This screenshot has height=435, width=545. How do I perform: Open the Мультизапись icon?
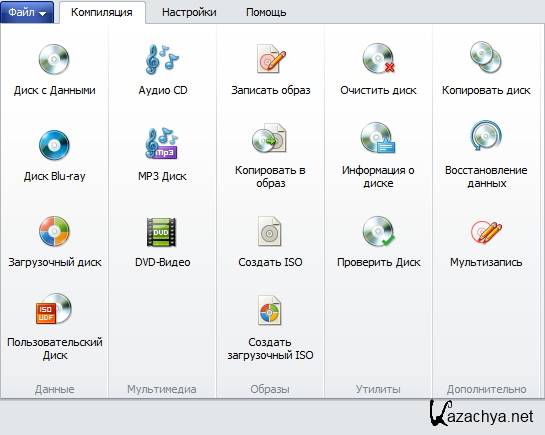486,231
